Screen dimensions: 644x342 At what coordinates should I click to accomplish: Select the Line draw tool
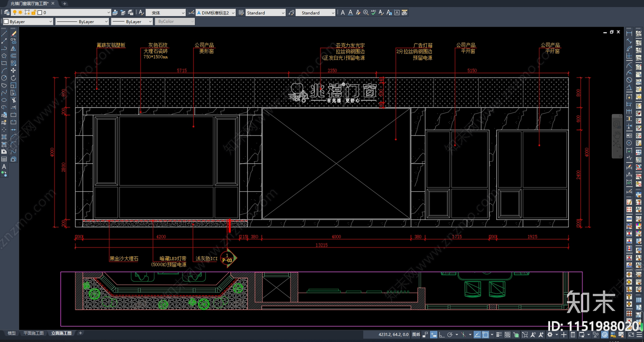pos(4,33)
